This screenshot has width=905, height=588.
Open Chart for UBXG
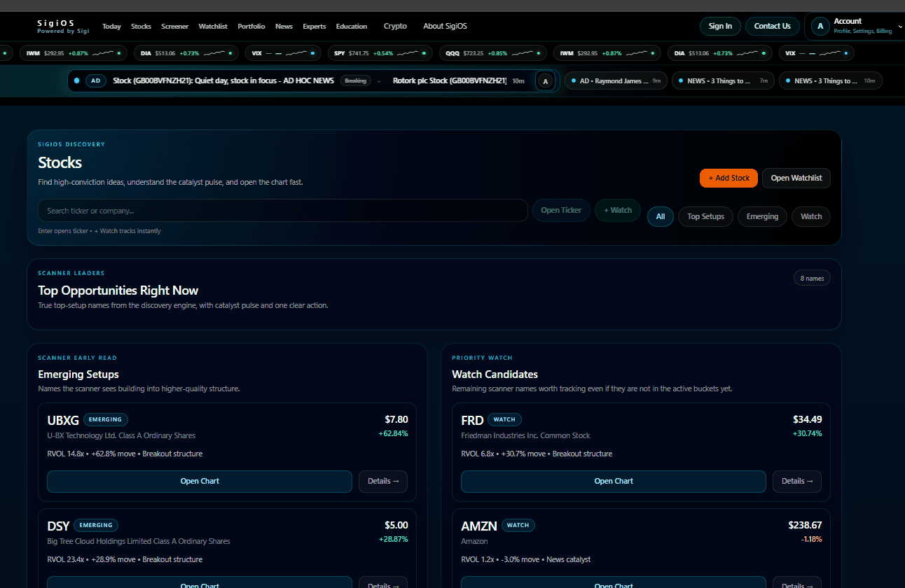point(200,481)
